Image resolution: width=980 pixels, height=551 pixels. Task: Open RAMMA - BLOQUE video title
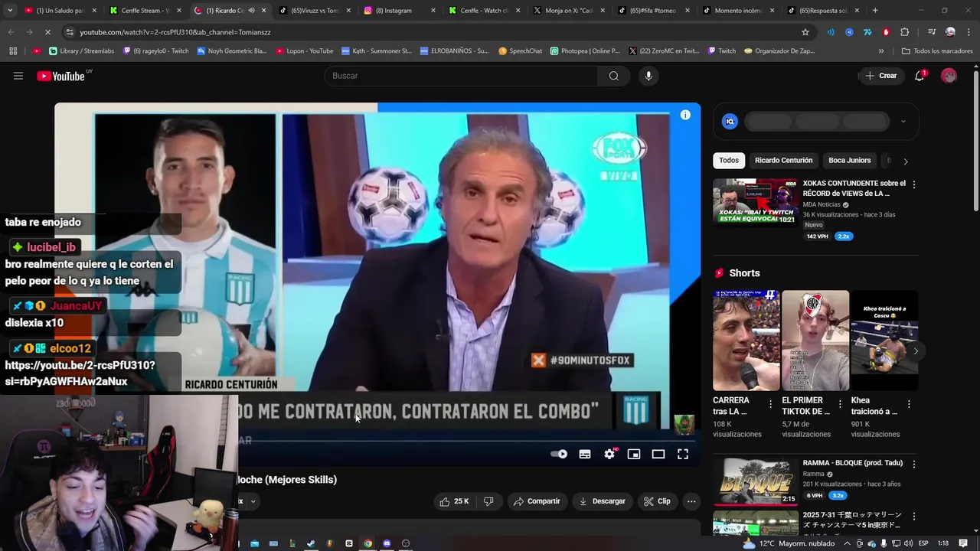tap(852, 463)
